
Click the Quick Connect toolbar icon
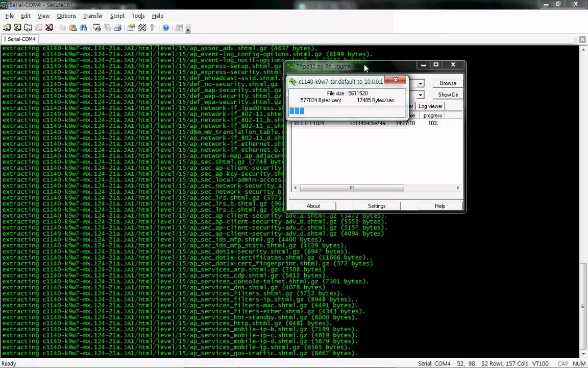tap(17, 28)
